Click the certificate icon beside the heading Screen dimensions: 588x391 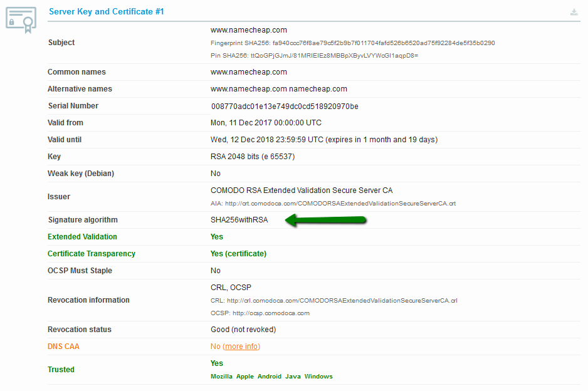pyautogui.click(x=21, y=20)
